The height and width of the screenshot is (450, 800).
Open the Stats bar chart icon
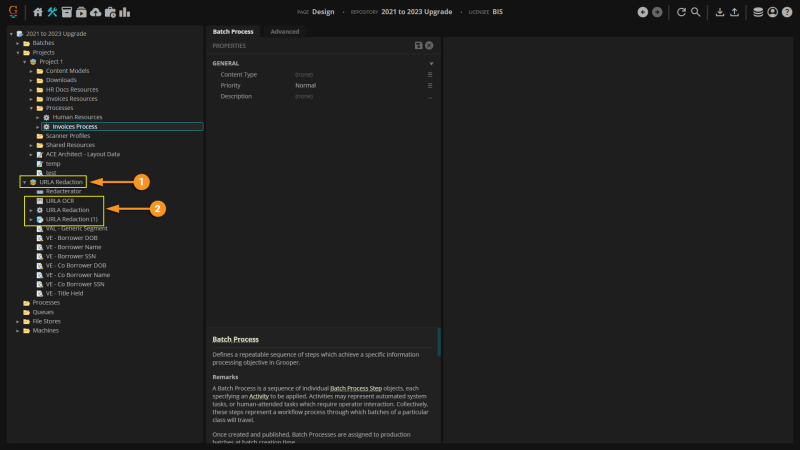(124, 12)
